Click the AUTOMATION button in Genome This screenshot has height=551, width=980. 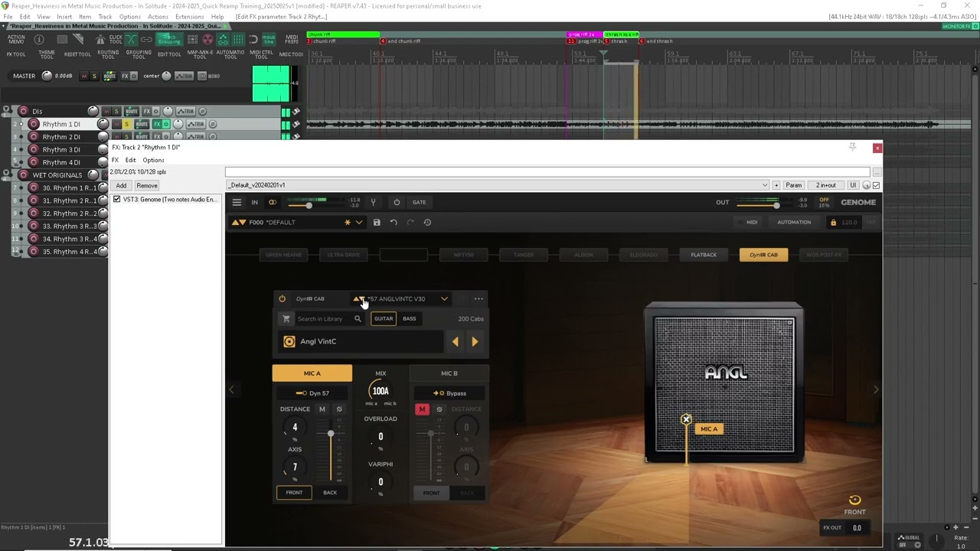click(x=794, y=223)
